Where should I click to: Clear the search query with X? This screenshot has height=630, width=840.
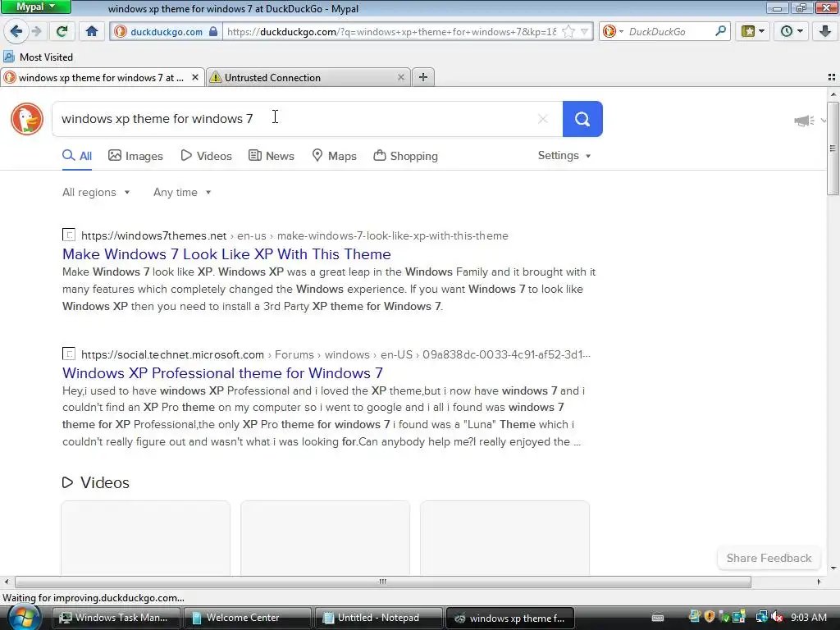click(x=543, y=119)
